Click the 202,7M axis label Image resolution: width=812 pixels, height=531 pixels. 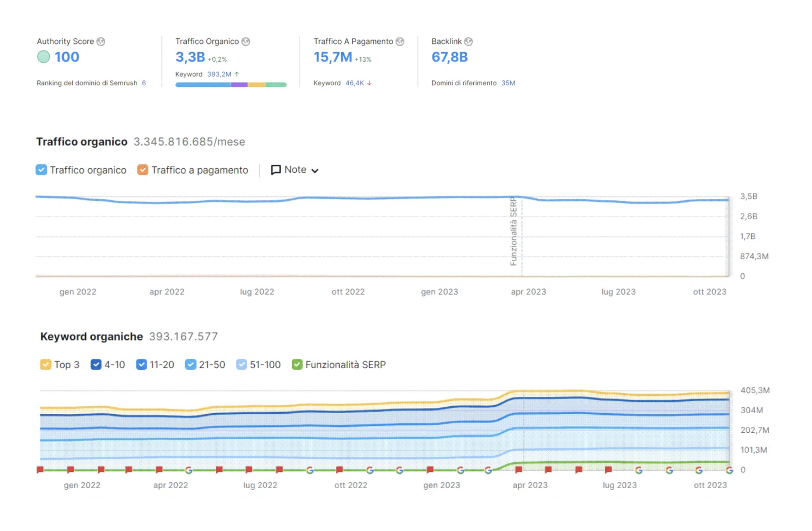(755, 430)
